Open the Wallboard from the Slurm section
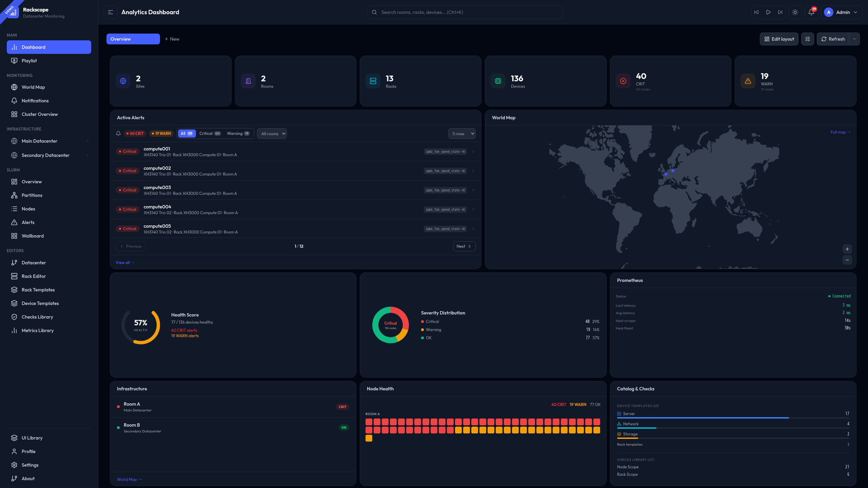 [x=32, y=236]
